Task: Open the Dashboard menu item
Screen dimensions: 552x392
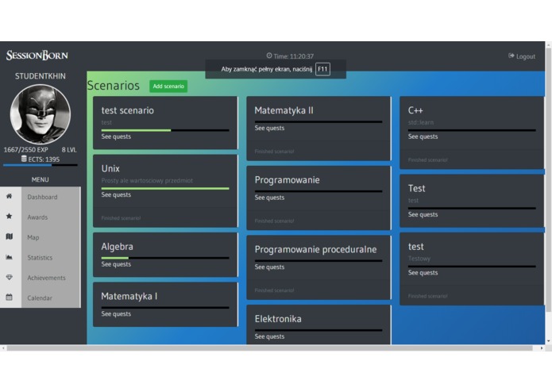Action: point(42,197)
